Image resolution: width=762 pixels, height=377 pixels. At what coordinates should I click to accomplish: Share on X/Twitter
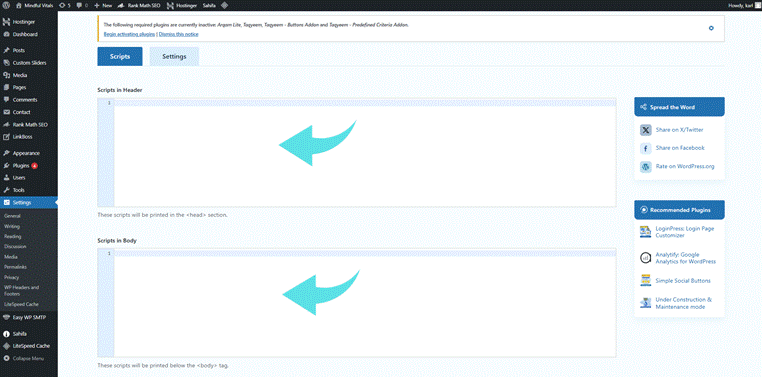[x=679, y=130]
